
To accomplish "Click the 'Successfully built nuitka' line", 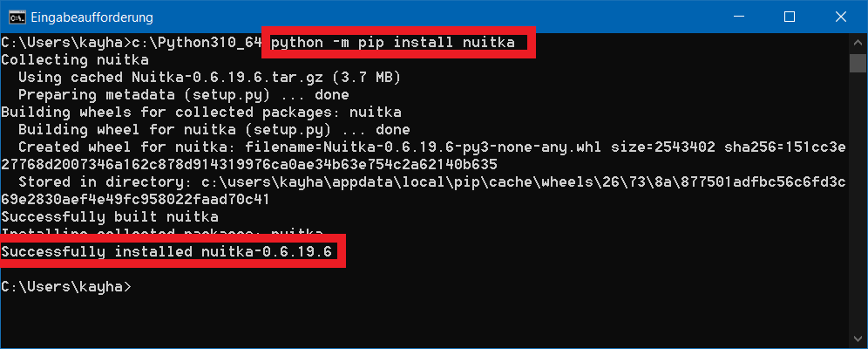I will pos(110,216).
